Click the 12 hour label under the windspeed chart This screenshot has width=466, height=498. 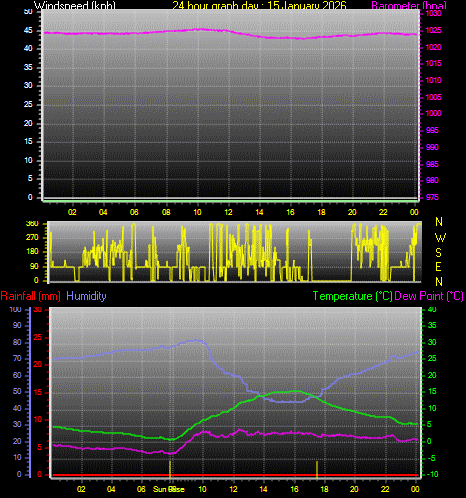point(228,212)
